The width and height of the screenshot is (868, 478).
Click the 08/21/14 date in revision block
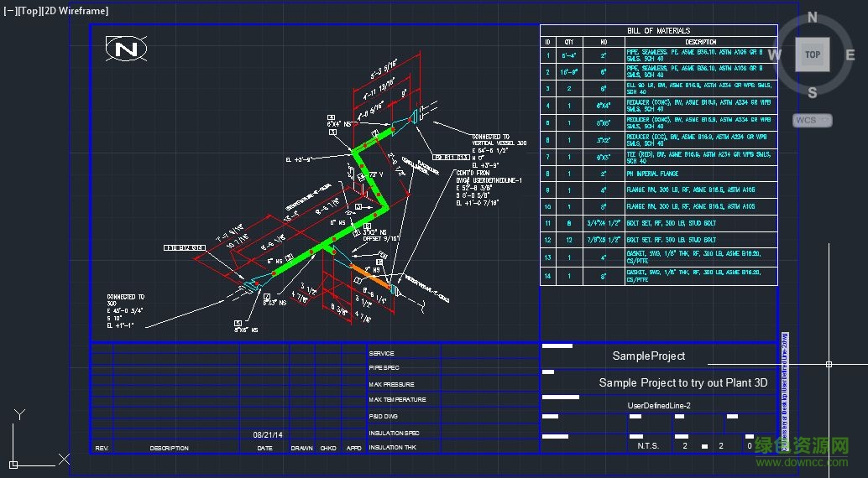pyautogui.click(x=268, y=435)
